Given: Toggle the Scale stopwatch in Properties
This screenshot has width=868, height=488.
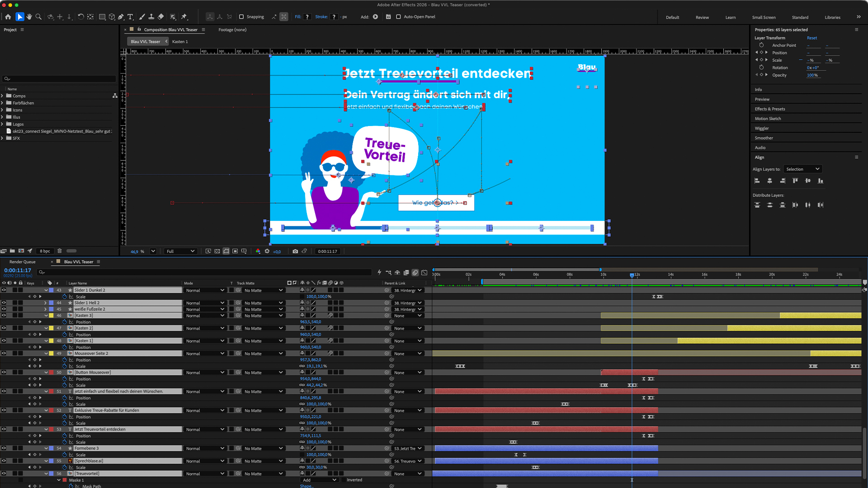Looking at the screenshot, I should click(761, 60).
